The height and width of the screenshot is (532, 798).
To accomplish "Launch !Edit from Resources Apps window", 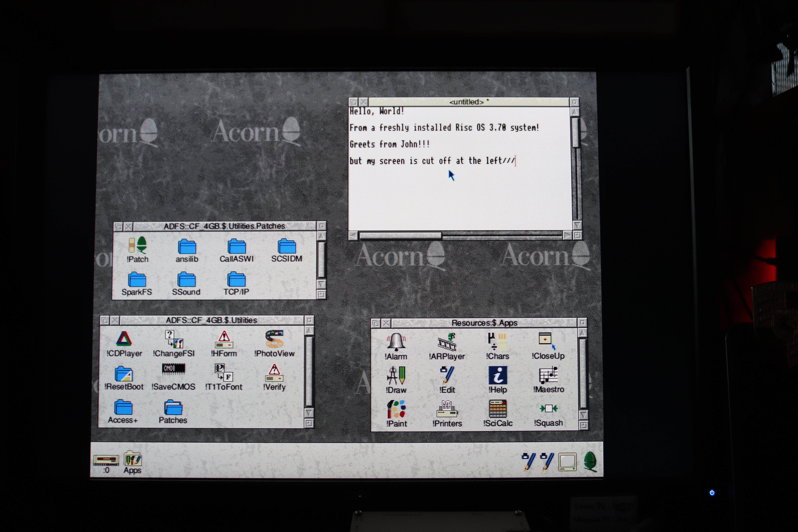I will click(447, 380).
